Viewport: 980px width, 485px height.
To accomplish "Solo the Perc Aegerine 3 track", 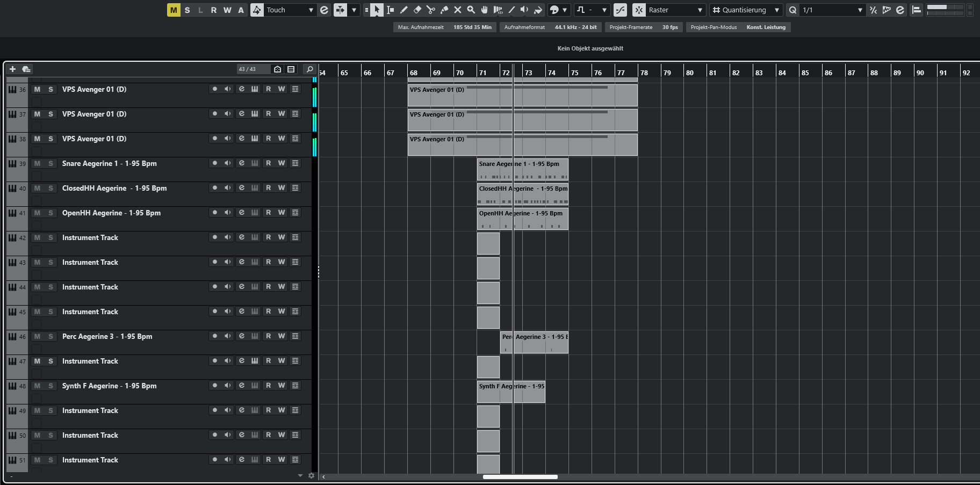I will (51, 336).
